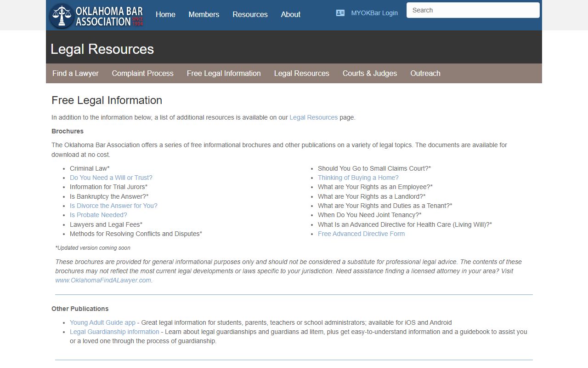Open the Free Advanced Directive Form link
588x368 pixels.
(x=362, y=234)
